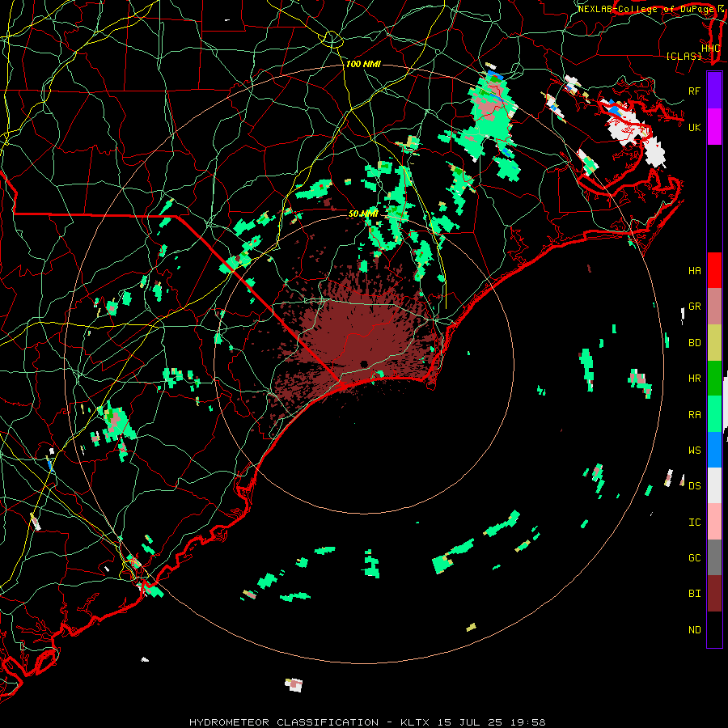Click the 15 JUL 25 date text

click(471, 722)
